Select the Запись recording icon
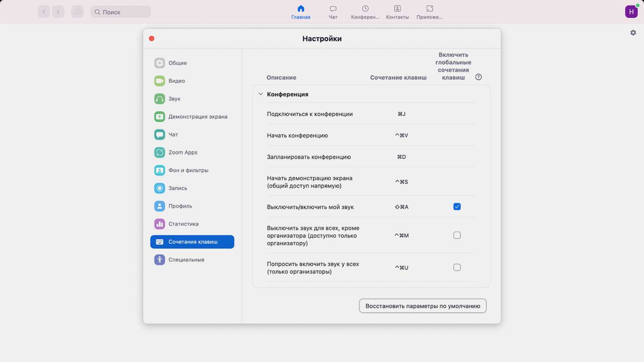 coord(159,188)
